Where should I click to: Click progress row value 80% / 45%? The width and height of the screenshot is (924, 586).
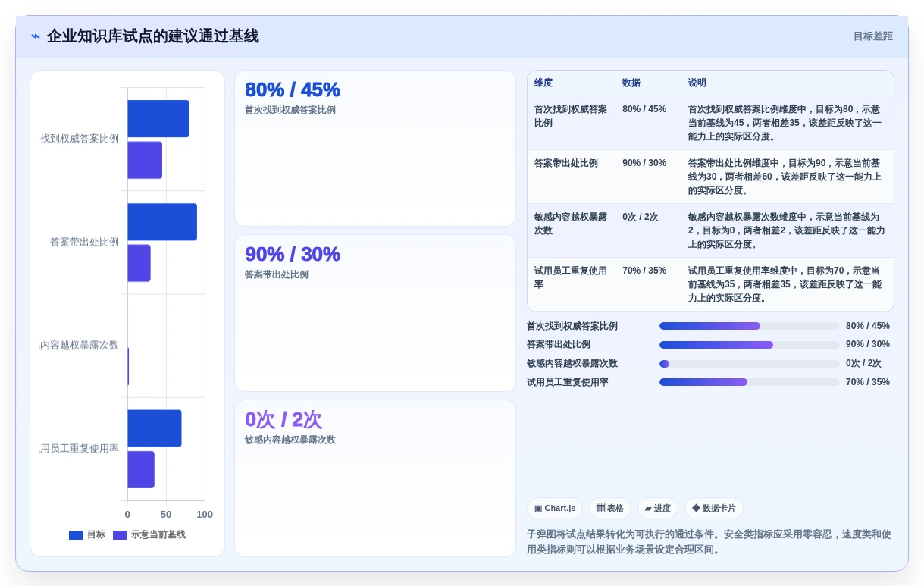[868, 326]
